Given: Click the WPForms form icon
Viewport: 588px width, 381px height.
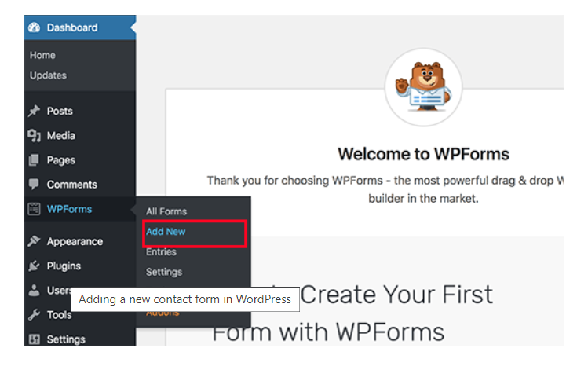Looking at the screenshot, I should click(34, 209).
